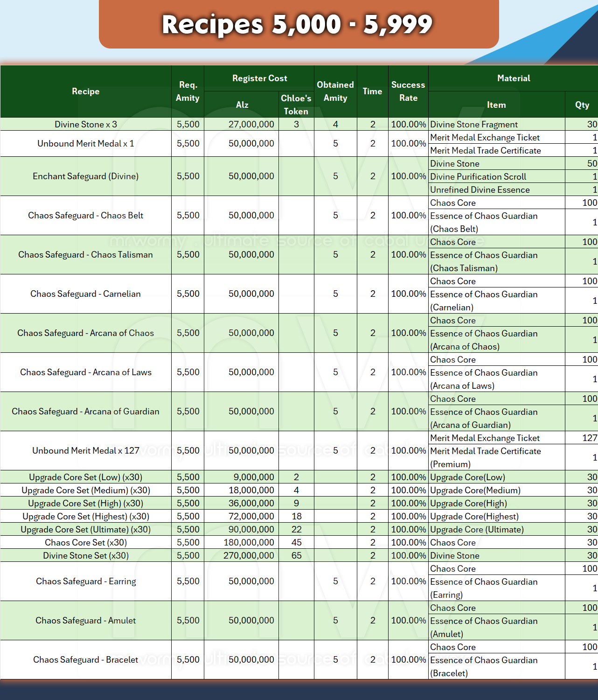Viewport: 598px width, 700px height.
Task: Select the Recipe column header
Action: coord(86,91)
